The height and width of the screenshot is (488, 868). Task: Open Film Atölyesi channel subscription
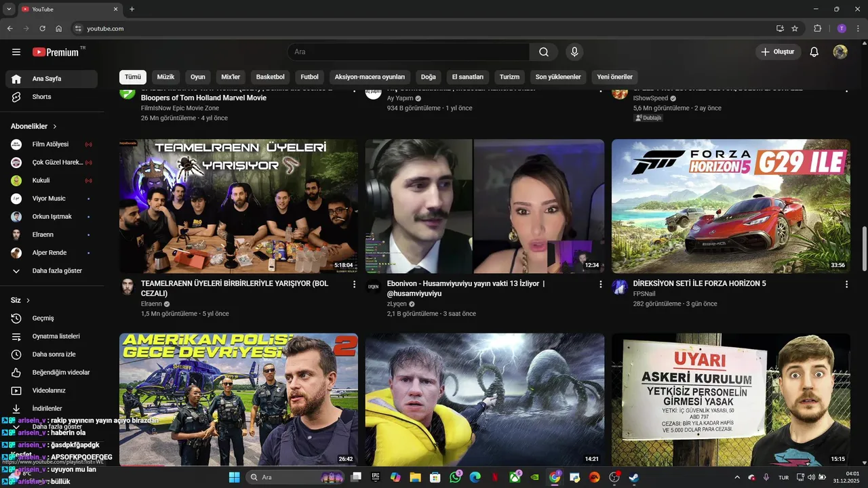tap(52, 144)
